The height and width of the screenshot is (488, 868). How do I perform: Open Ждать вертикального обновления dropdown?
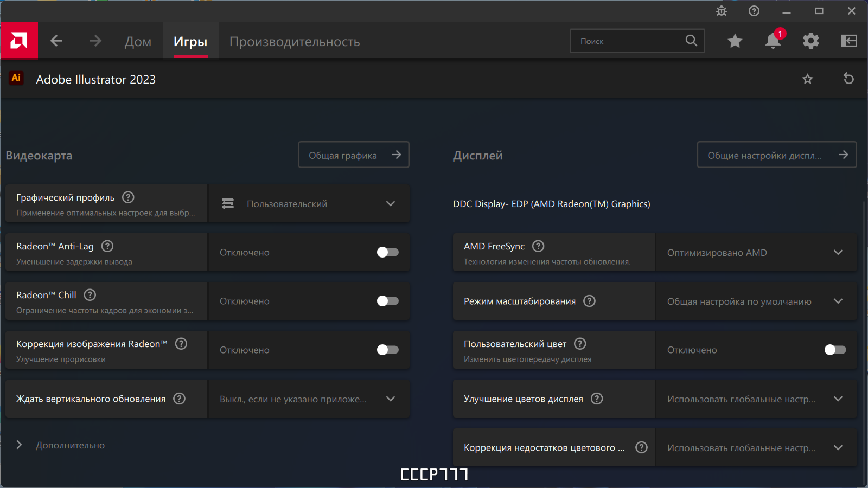point(309,399)
